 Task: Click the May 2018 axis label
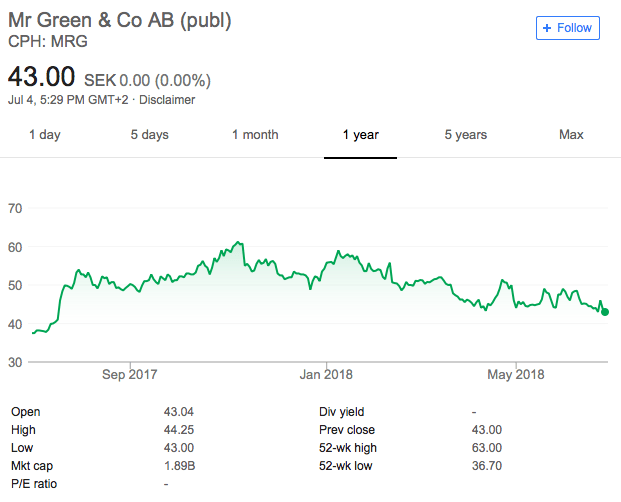pyautogui.click(x=516, y=375)
